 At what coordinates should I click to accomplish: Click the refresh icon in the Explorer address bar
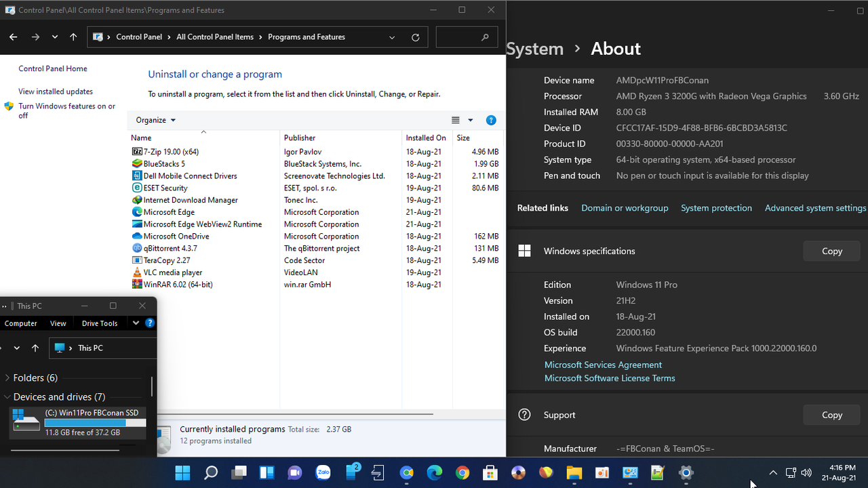415,37
